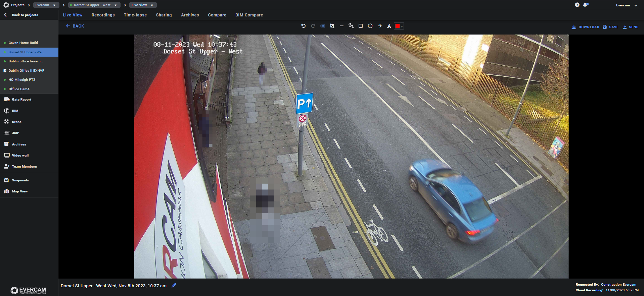Viewport: 644px width, 296px height.
Task: Click the pencil edit icon beside snapshot title
Action: click(174, 286)
